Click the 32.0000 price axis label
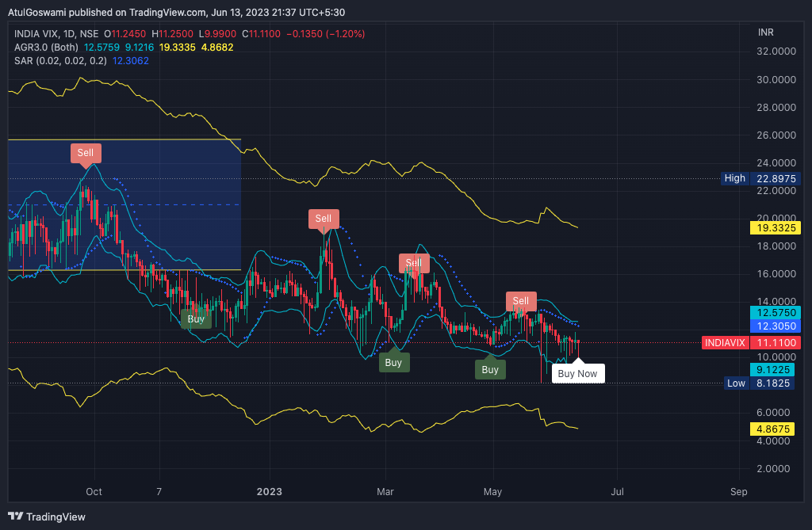Viewport: 812px width, 530px height. [x=776, y=51]
